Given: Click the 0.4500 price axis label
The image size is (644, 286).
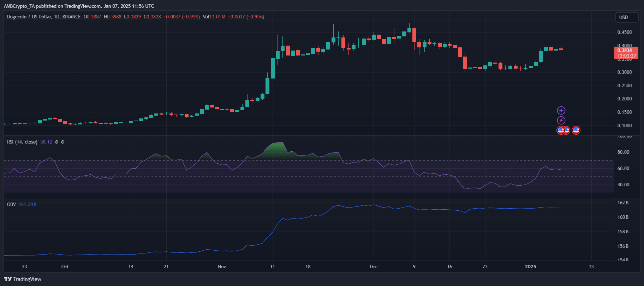Looking at the screenshot, I should click(625, 32).
